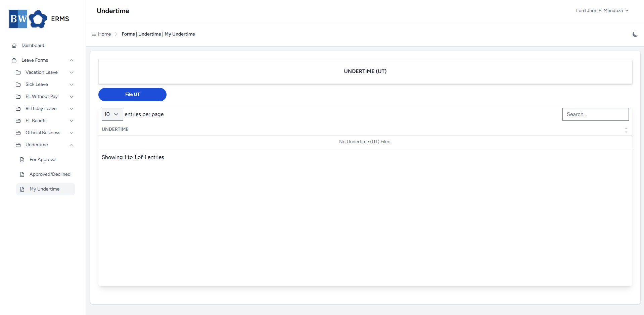The height and width of the screenshot is (315, 644).
Task: Toggle dark mode moon icon
Action: tap(635, 34)
